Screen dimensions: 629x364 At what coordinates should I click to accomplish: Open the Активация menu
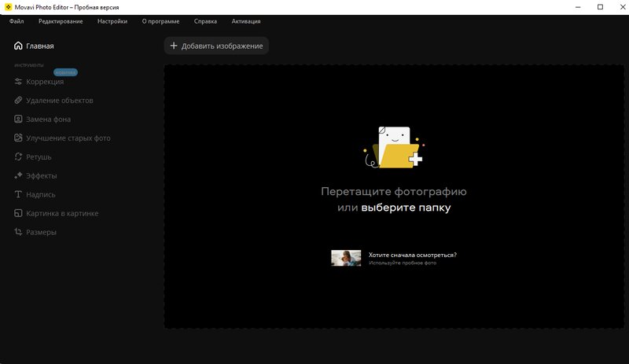click(x=246, y=21)
